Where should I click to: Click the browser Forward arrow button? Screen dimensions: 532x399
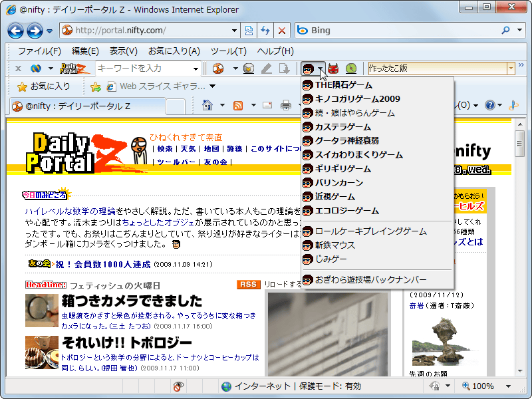[x=35, y=31]
